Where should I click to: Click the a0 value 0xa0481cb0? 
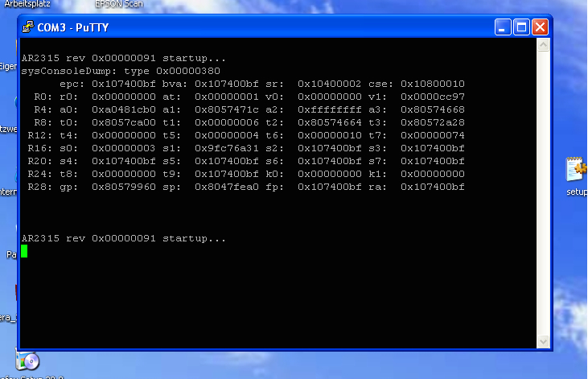[x=124, y=109]
